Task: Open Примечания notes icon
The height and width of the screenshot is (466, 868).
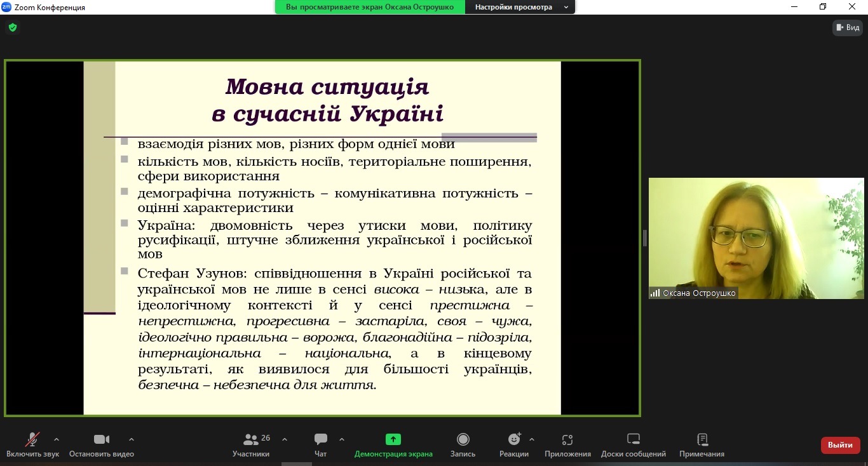Action: pos(702,440)
